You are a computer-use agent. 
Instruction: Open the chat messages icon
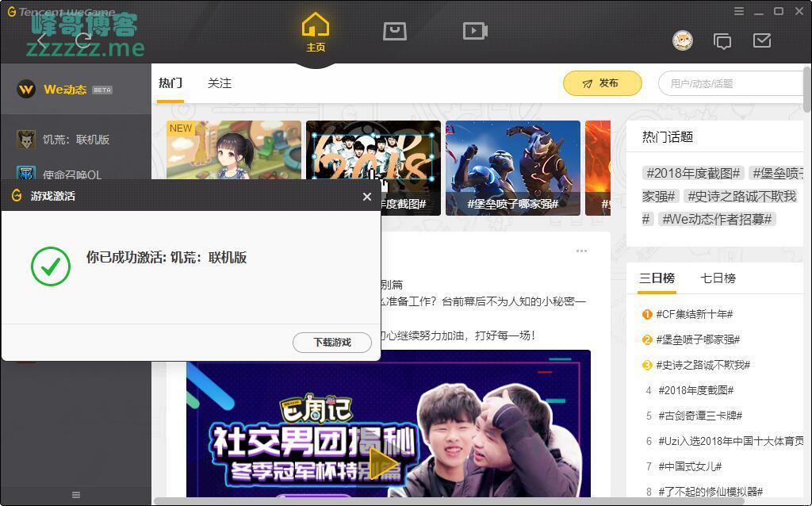(x=722, y=41)
